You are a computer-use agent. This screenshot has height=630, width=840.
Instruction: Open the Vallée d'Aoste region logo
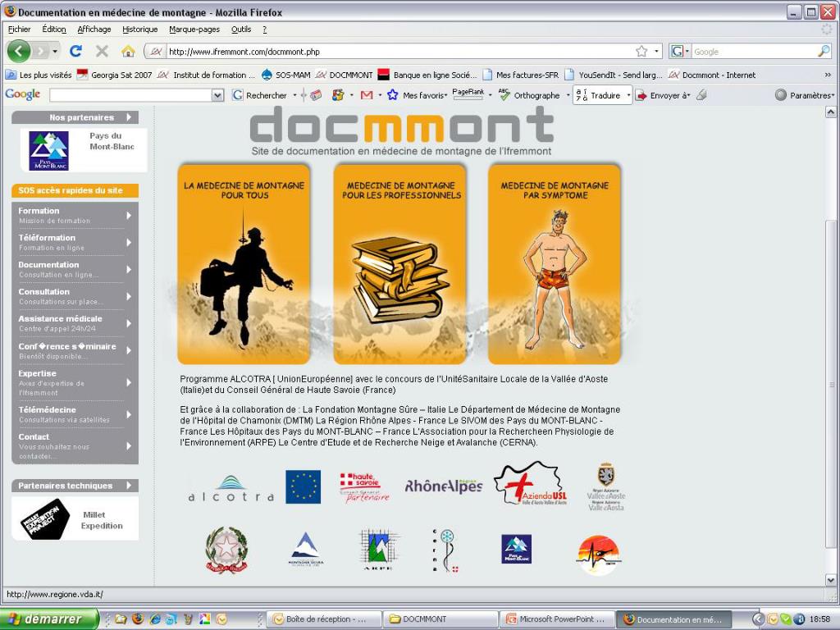point(606,486)
